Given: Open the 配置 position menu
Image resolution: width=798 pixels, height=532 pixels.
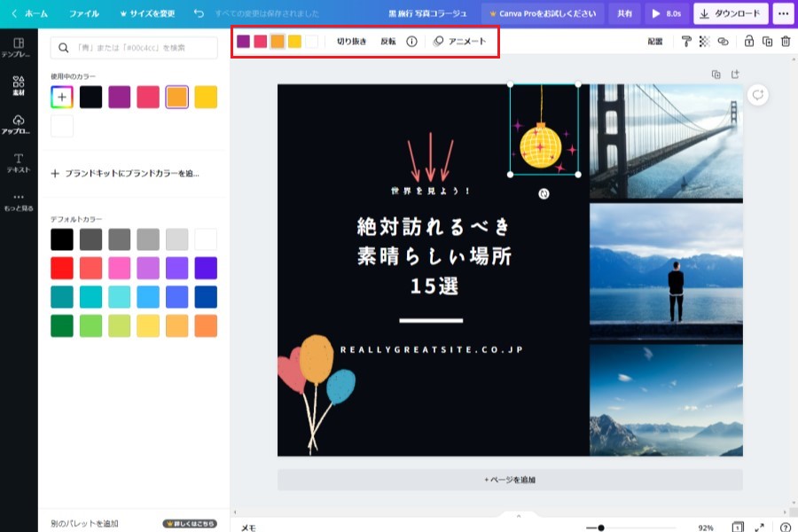Looking at the screenshot, I should coord(655,42).
